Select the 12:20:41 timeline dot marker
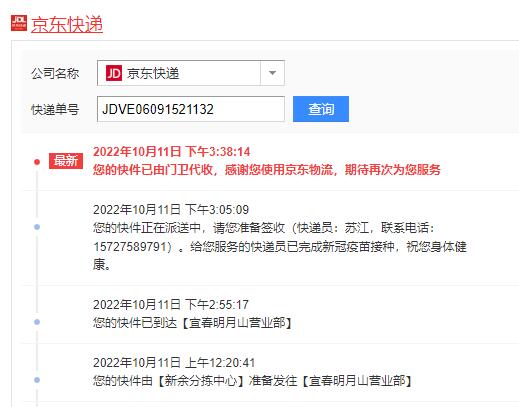The width and height of the screenshot is (519, 407). point(37,380)
